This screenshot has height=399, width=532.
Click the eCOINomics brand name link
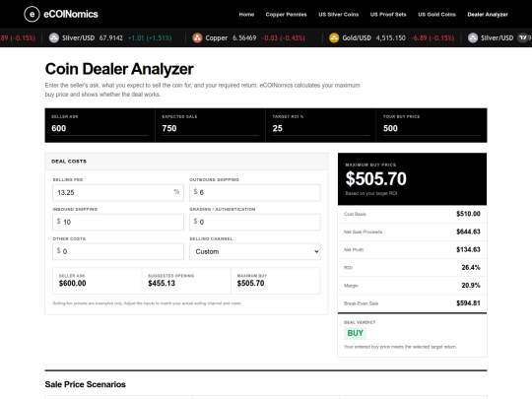(x=71, y=14)
